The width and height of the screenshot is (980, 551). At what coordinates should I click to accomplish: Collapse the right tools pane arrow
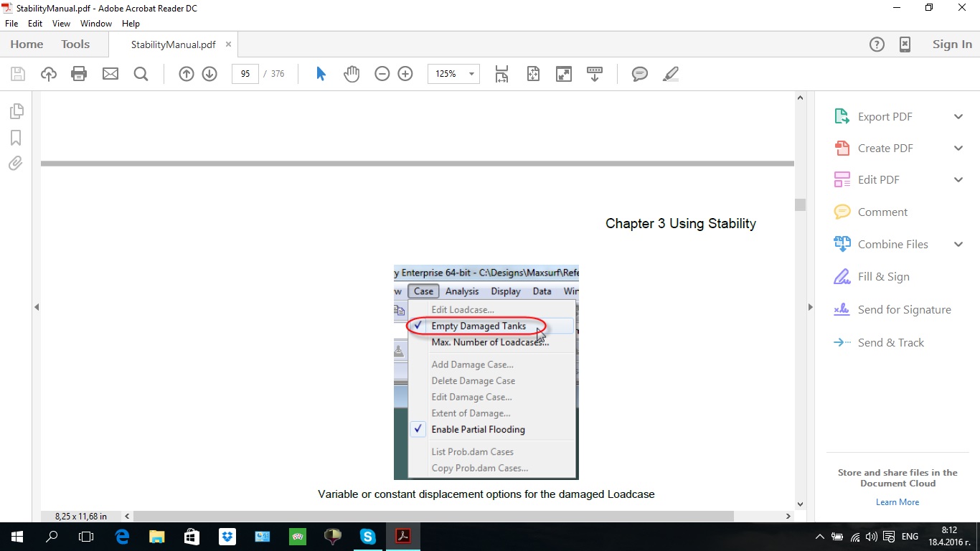click(x=810, y=307)
